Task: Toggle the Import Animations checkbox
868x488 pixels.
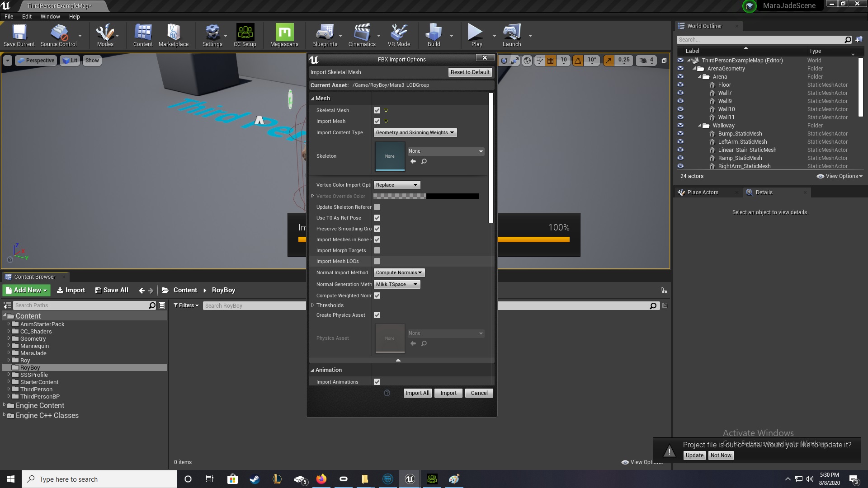Action: coord(377,382)
